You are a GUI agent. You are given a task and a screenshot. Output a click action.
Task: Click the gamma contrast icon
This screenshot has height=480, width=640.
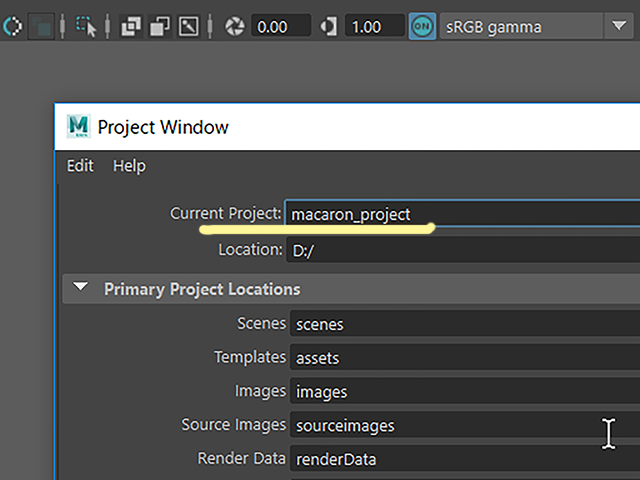pos(329,27)
